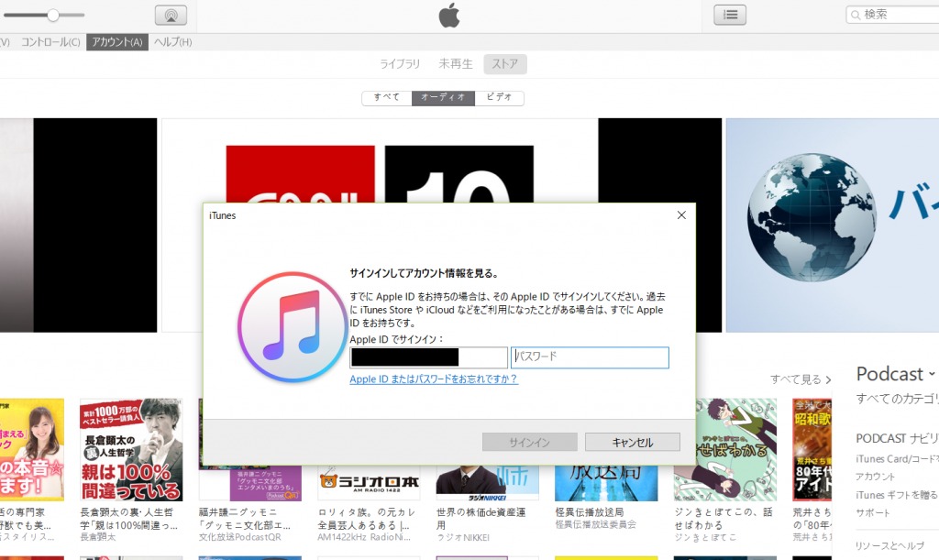Screen dimensions: 939x560
Task: Click the Apple ID input field
Action: (428, 357)
